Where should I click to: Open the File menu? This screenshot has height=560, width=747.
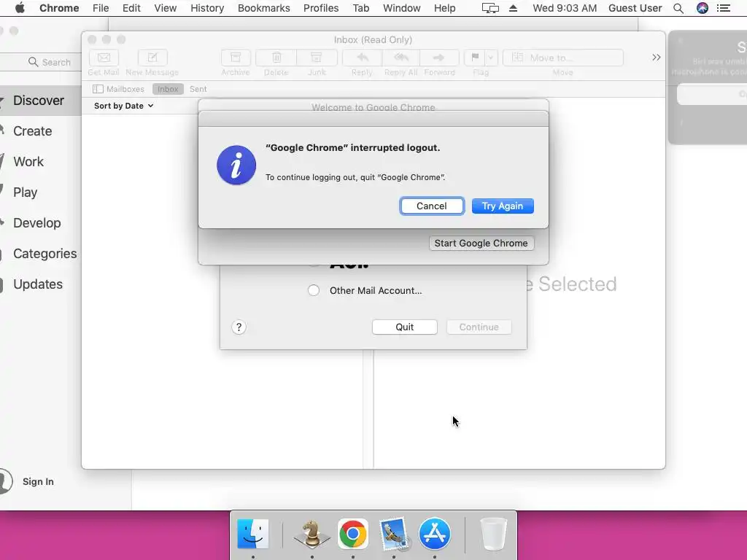[x=101, y=8]
